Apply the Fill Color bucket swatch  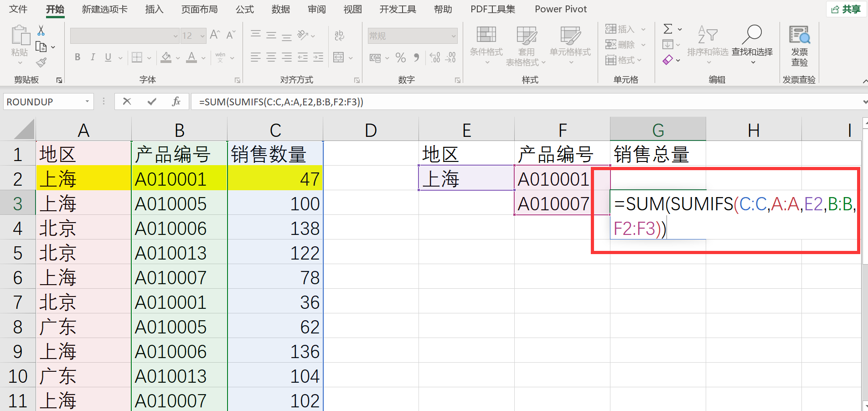coord(166,57)
